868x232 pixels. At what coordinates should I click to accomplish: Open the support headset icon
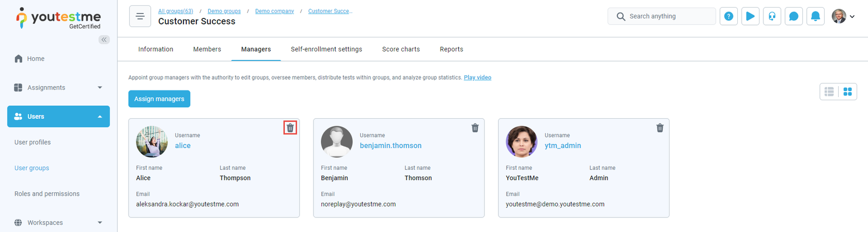tap(772, 16)
